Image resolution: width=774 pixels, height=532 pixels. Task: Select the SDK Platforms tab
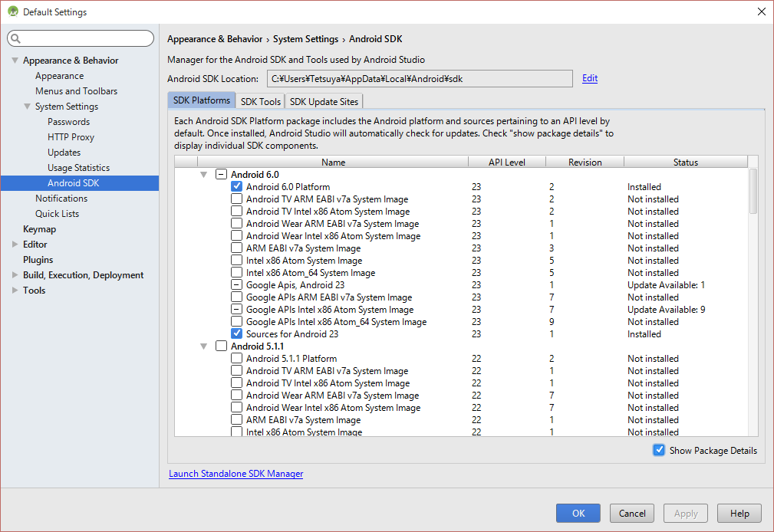point(202,100)
